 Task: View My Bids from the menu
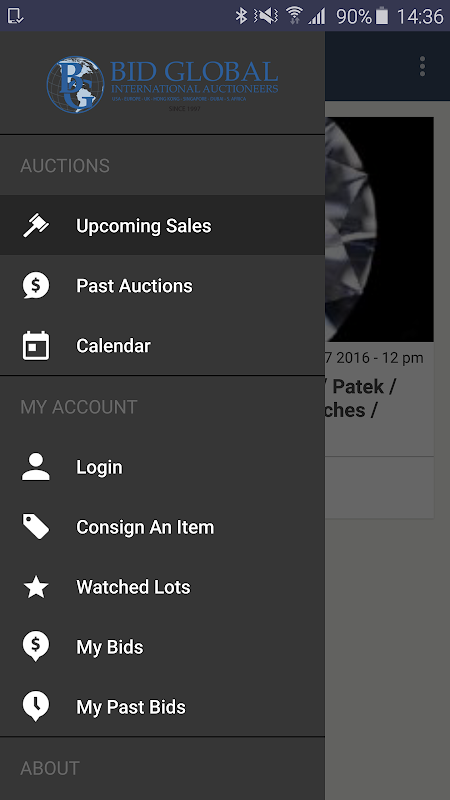(162, 647)
